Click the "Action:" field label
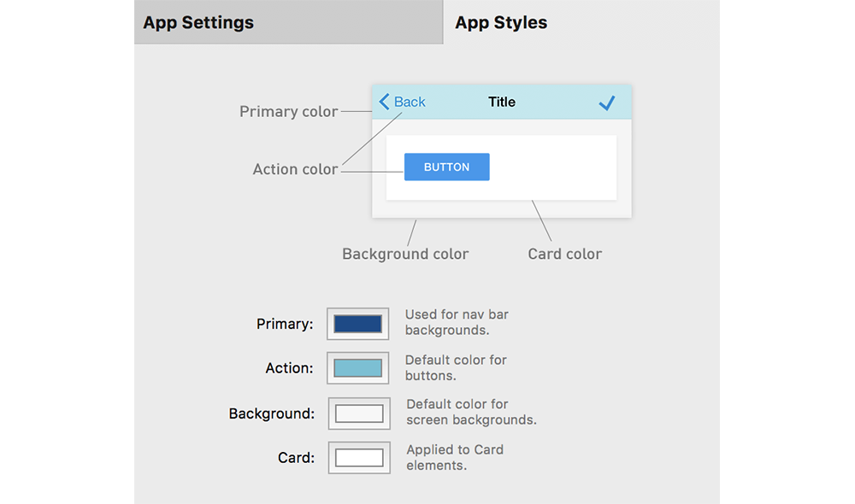 (289, 368)
